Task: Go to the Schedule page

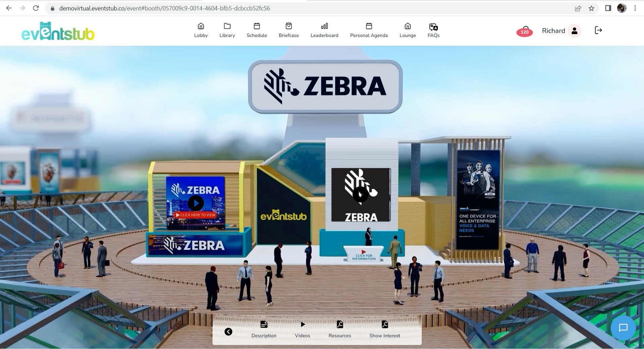Action: tap(257, 30)
